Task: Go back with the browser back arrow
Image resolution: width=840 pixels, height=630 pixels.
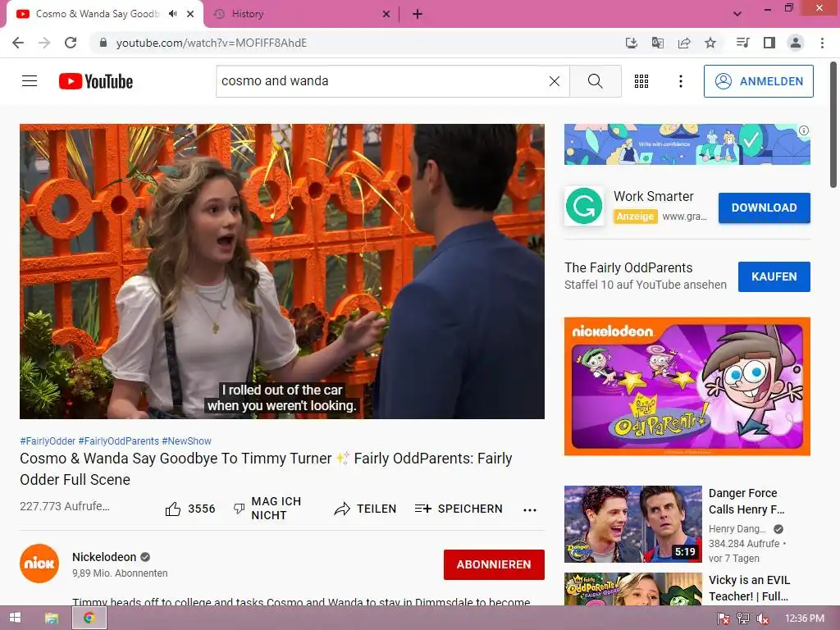Action: tap(18, 43)
